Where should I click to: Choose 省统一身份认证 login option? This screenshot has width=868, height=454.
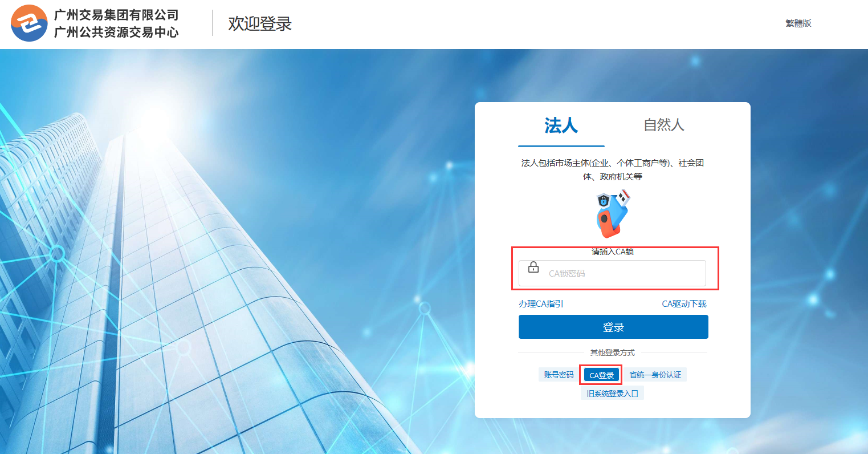tap(655, 375)
